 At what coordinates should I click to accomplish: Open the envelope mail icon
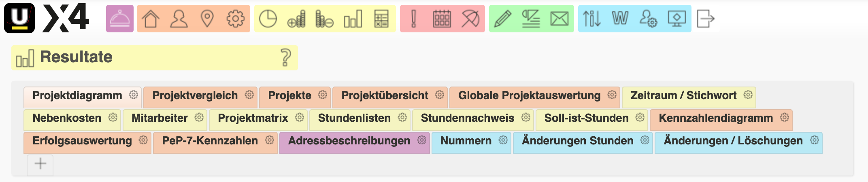(x=559, y=19)
